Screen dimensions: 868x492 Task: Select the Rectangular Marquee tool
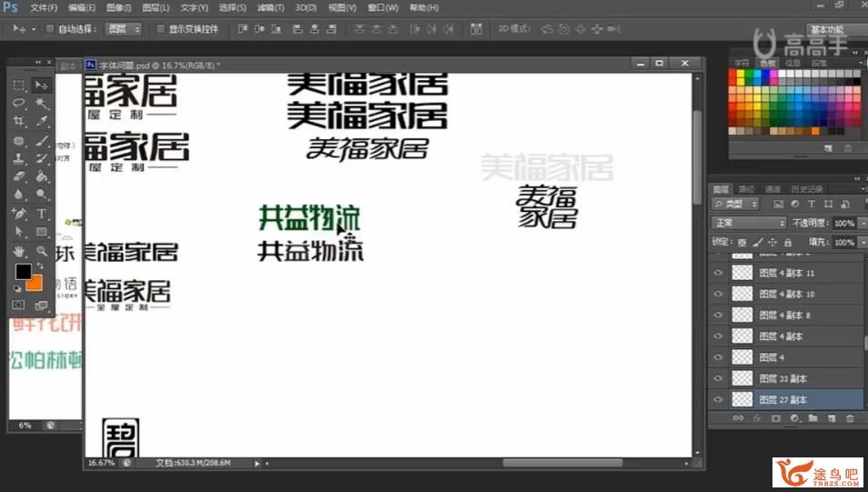19,85
